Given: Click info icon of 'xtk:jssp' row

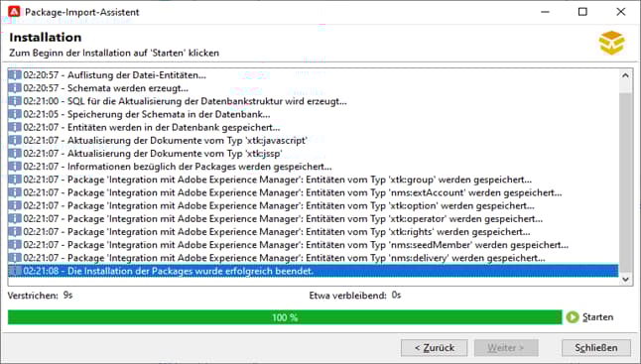Looking at the screenshot, I should pos(15,154).
